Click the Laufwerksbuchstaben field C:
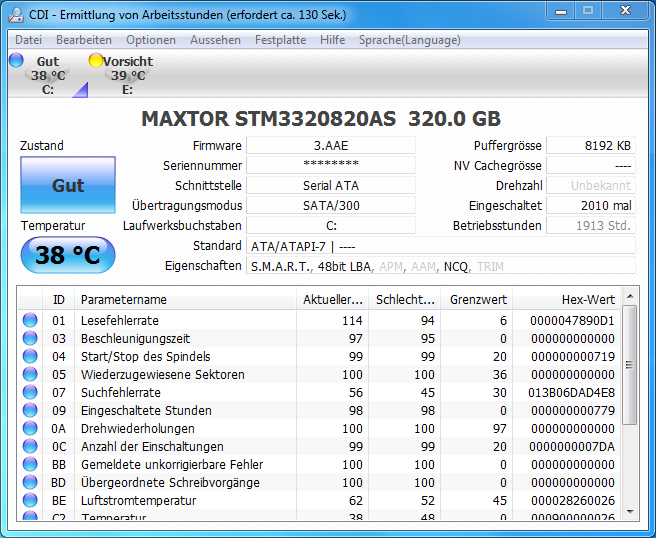656x538 pixels. click(x=331, y=225)
